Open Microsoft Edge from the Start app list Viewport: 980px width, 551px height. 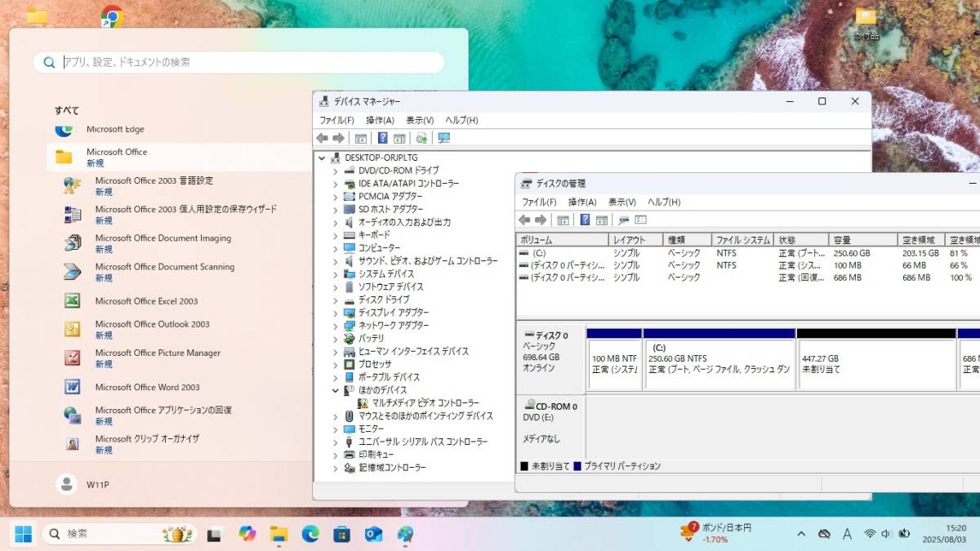pos(115,129)
